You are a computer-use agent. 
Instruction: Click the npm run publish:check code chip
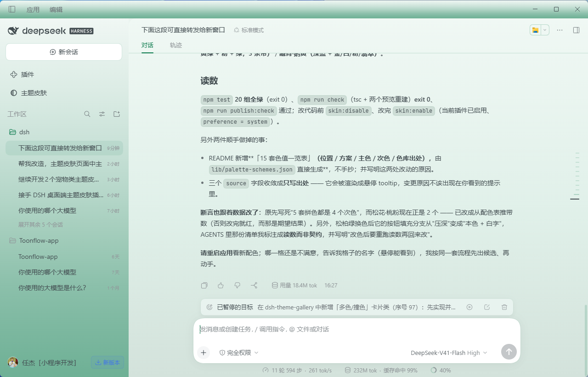[x=239, y=111]
